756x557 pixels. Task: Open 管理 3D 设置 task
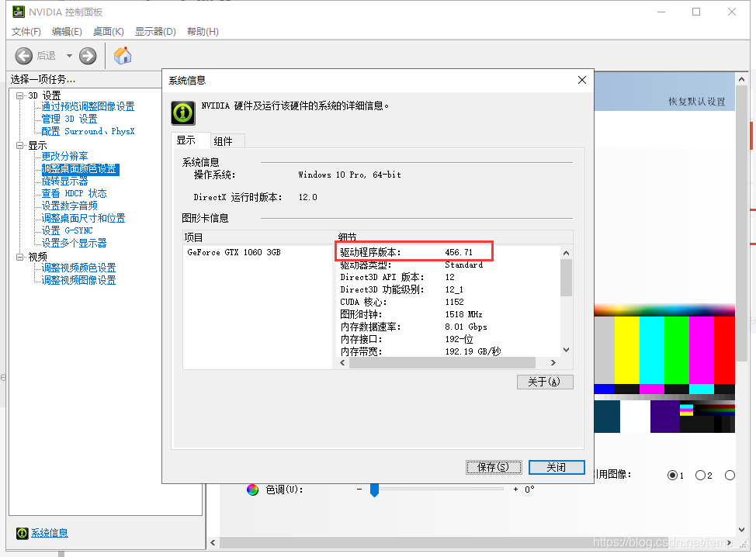tap(69, 119)
